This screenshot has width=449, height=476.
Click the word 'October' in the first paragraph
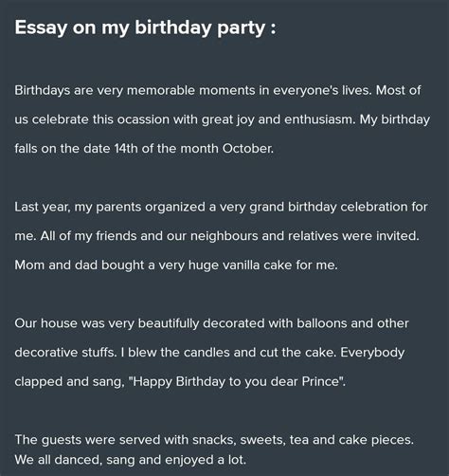(247, 149)
